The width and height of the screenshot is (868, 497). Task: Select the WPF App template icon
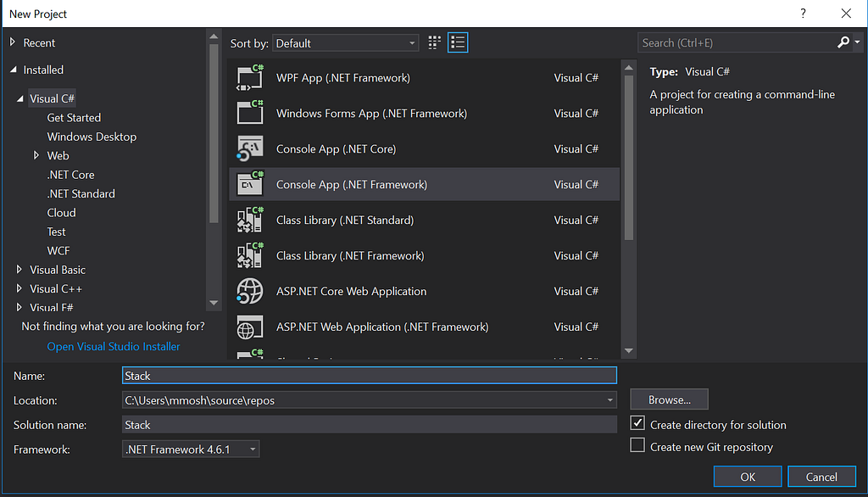pyautogui.click(x=250, y=77)
